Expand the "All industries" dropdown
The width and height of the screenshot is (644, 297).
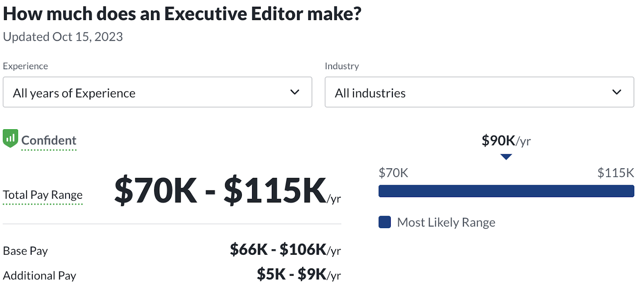(x=479, y=92)
